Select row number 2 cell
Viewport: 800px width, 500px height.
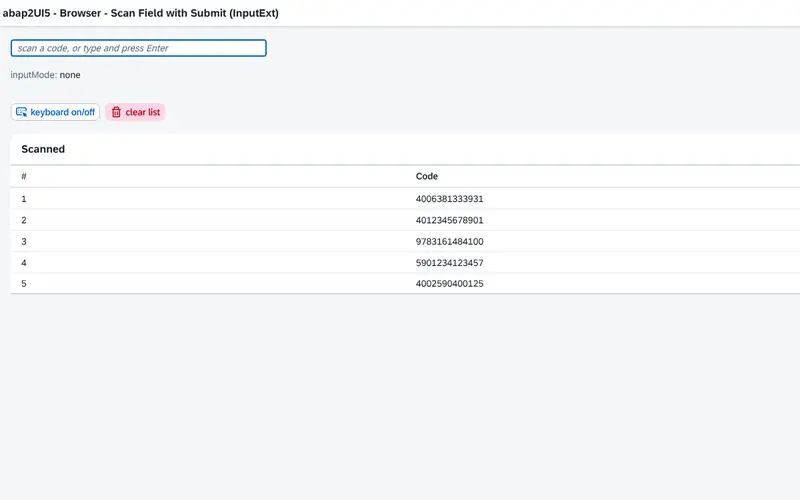pyautogui.click(x=24, y=220)
